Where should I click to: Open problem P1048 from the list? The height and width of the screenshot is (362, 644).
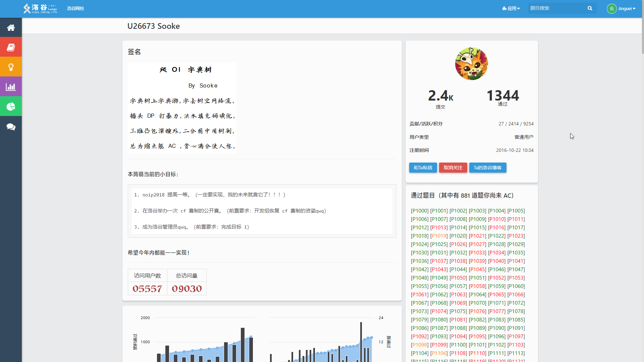click(419, 278)
